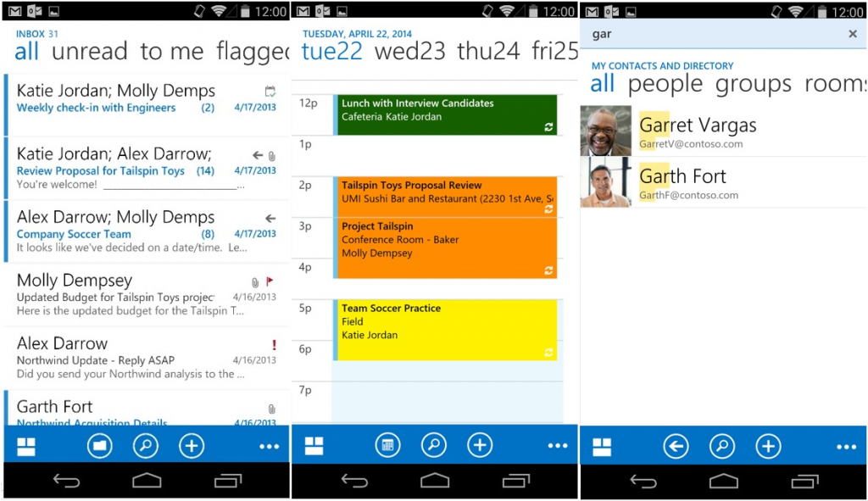Switch to the 'rooms' contacts filter
This screenshot has height=501, width=868.
coord(835,84)
